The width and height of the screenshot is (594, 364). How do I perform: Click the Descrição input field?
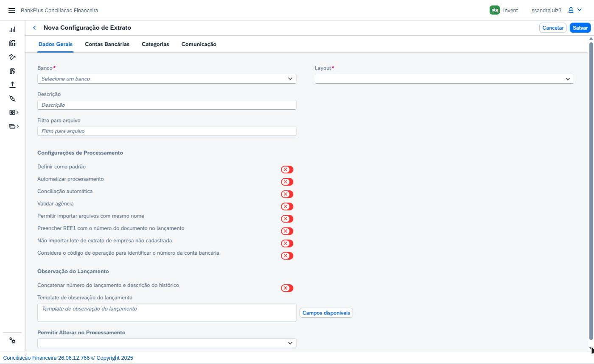coord(167,105)
